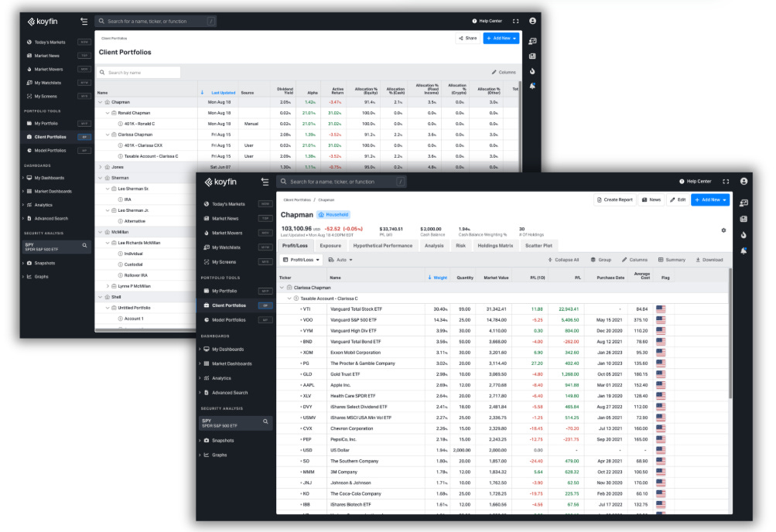Open the settings gear beside the Chapman summary
The image size is (776, 532).
[723, 230]
